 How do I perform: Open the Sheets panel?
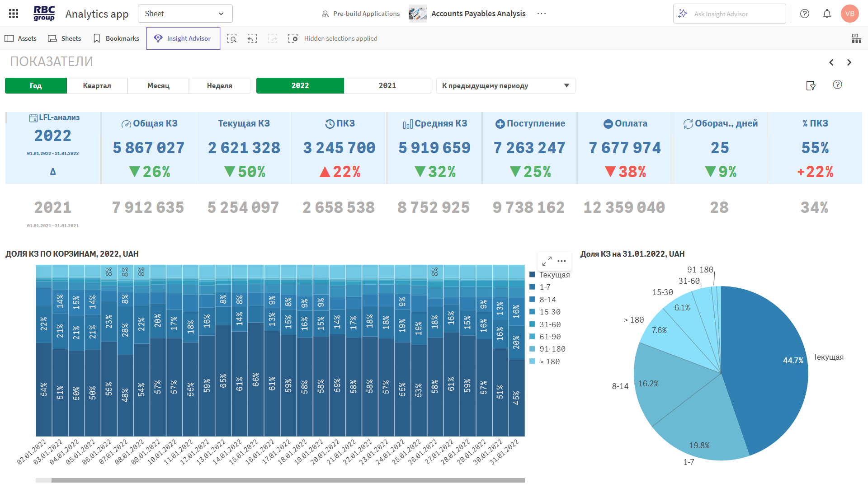click(65, 38)
